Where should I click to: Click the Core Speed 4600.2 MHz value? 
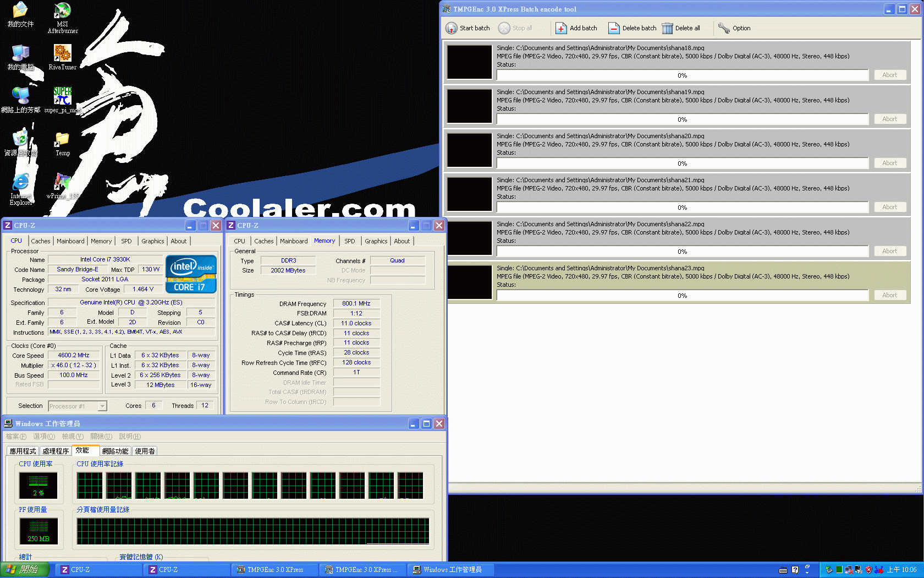click(74, 356)
